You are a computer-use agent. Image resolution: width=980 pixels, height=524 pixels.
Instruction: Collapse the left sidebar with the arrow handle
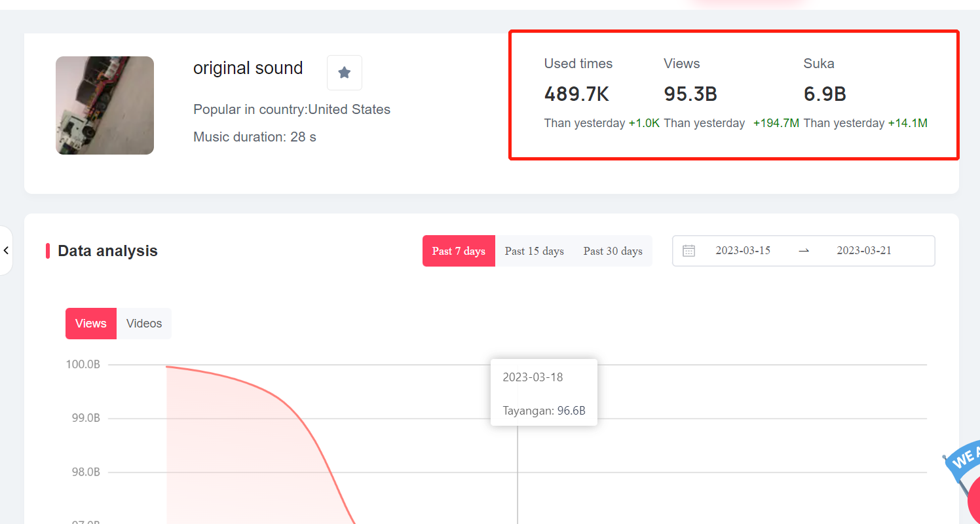(x=6, y=250)
